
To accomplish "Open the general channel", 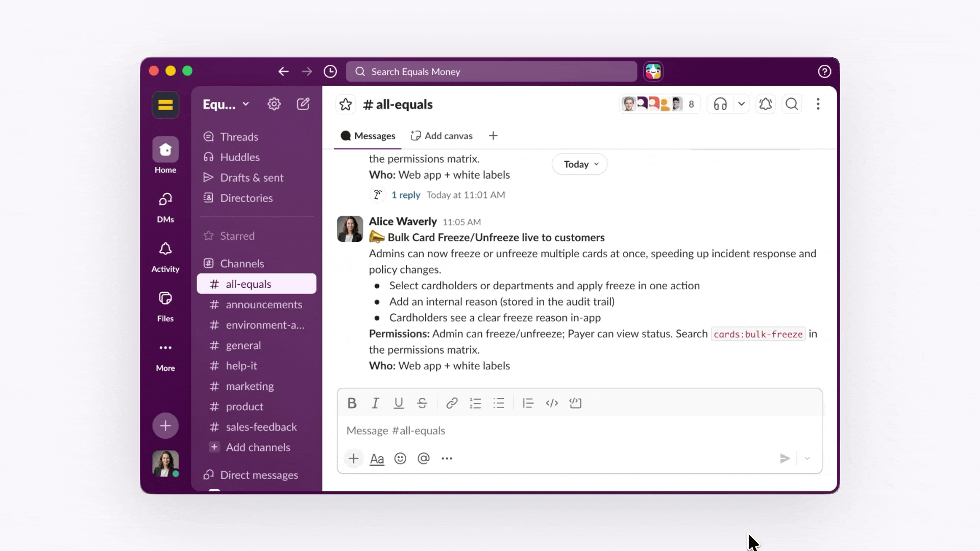I will pyautogui.click(x=256, y=345).
